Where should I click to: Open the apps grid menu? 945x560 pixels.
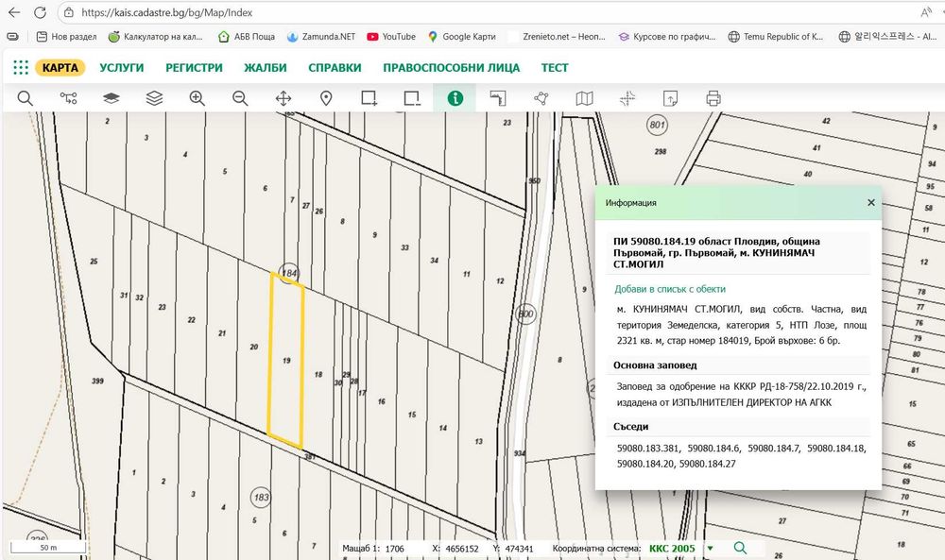click(x=21, y=68)
